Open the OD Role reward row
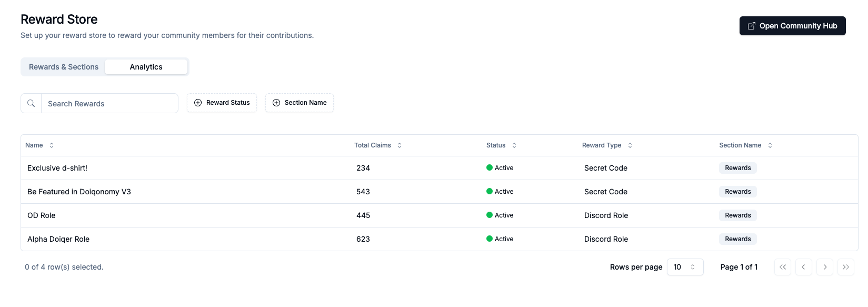The height and width of the screenshot is (307, 868). coord(42,215)
